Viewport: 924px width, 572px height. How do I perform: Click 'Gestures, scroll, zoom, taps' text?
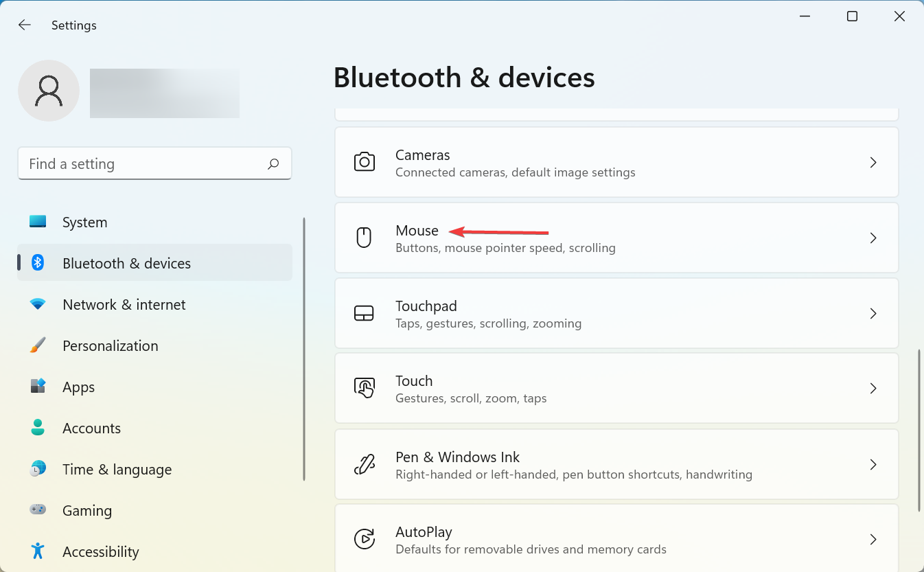pos(471,398)
